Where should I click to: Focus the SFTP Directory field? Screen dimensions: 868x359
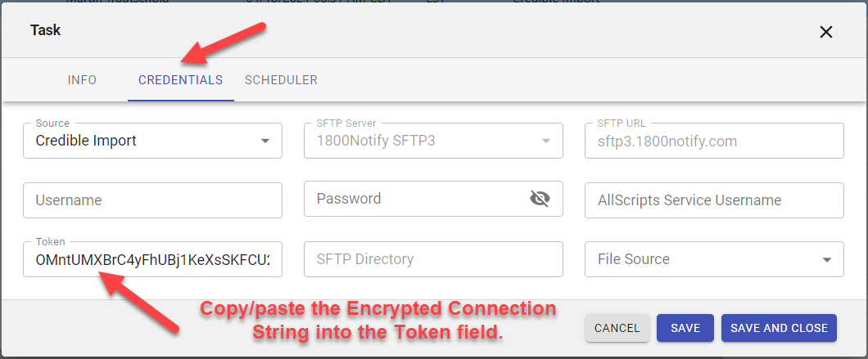click(x=432, y=259)
